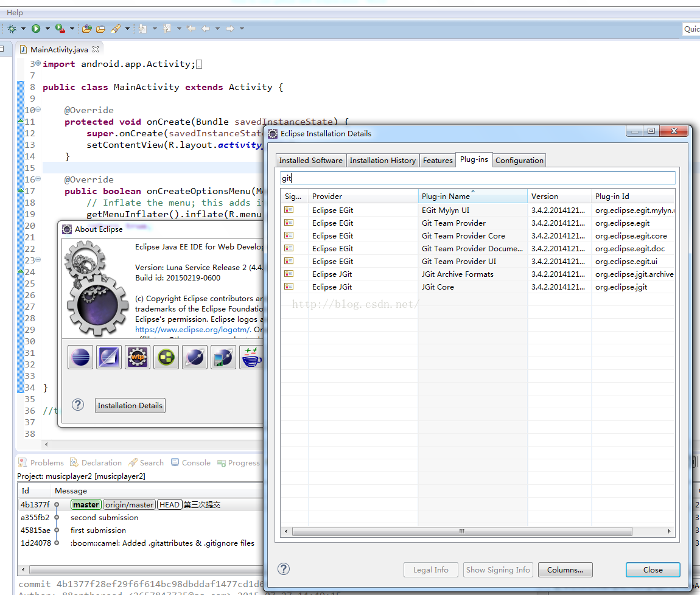The image size is (700, 595).
Task: Switch to the Configuration tab
Action: tap(519, 160)
